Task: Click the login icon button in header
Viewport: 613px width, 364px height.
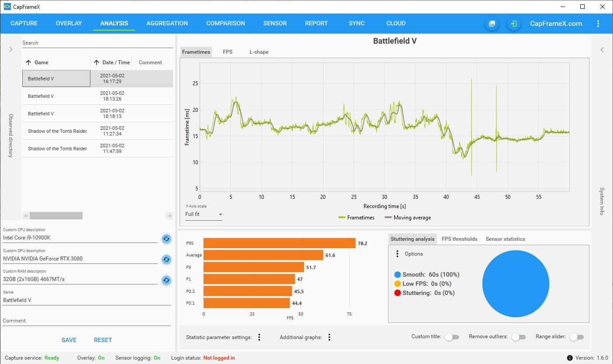Action: coord(514,24)
